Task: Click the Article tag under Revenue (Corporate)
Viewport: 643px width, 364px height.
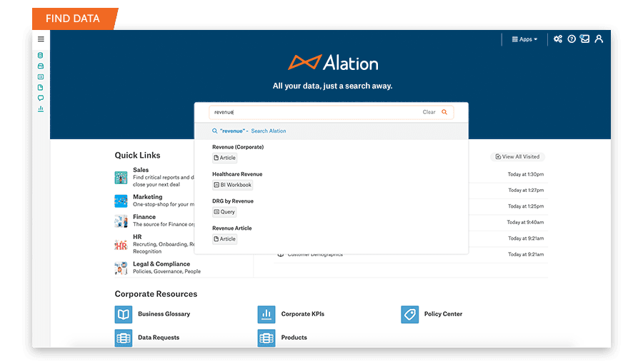Action: click(x=225, y=158)
